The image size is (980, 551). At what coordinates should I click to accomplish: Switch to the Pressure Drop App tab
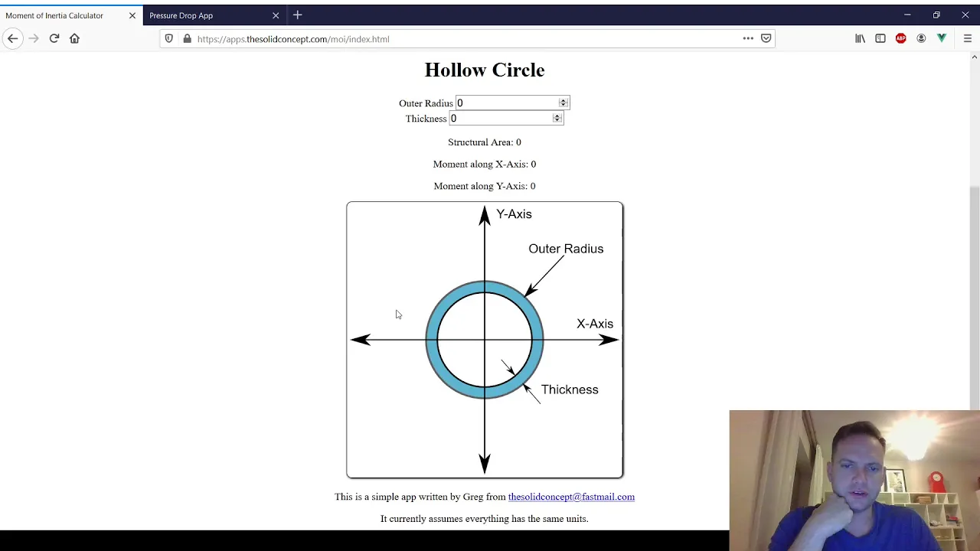(214, 15)
